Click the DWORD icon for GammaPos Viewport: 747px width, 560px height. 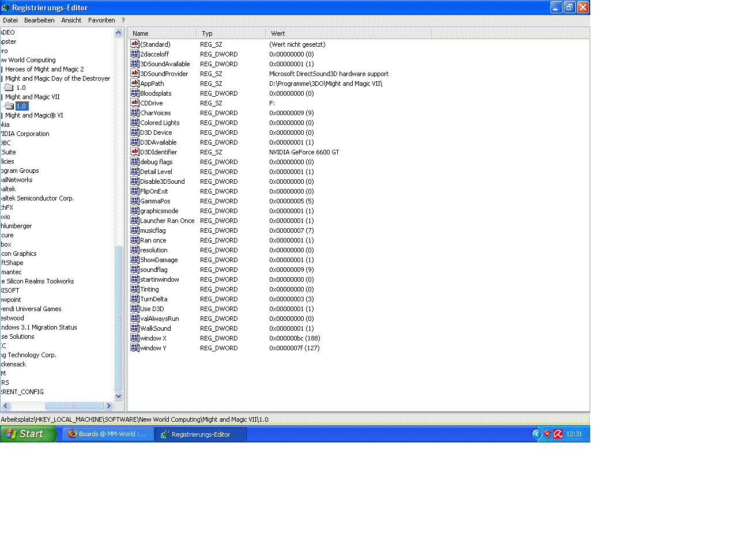pyautogui.click(x=135, y=200)
